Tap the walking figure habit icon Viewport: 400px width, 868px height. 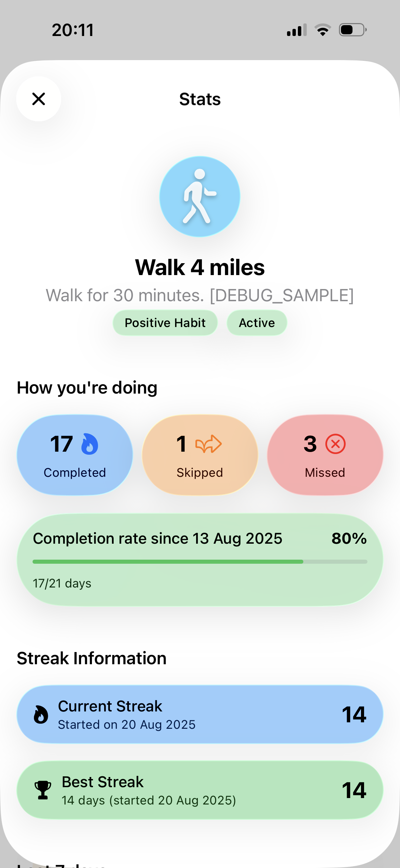[200, 197]
